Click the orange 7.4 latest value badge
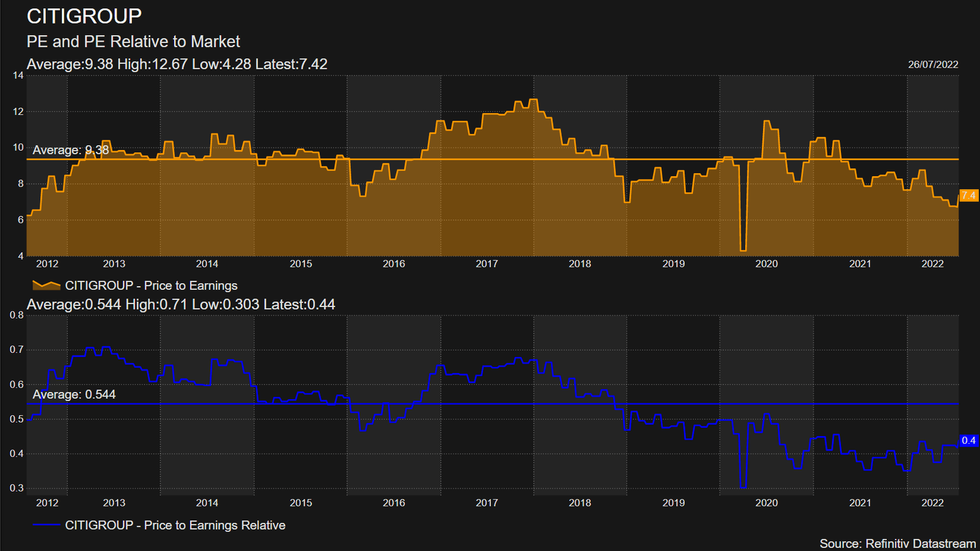 click(969, 195)
